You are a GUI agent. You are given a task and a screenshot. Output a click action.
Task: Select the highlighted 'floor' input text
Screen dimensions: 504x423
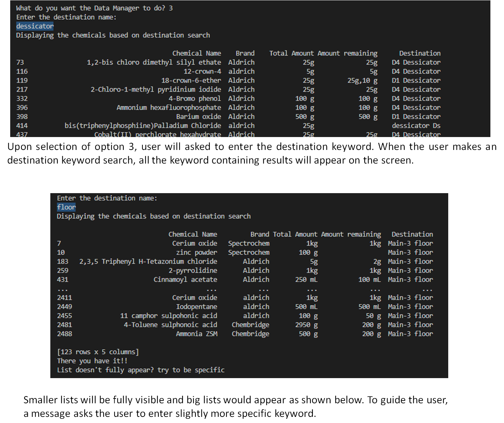(66, 207)
